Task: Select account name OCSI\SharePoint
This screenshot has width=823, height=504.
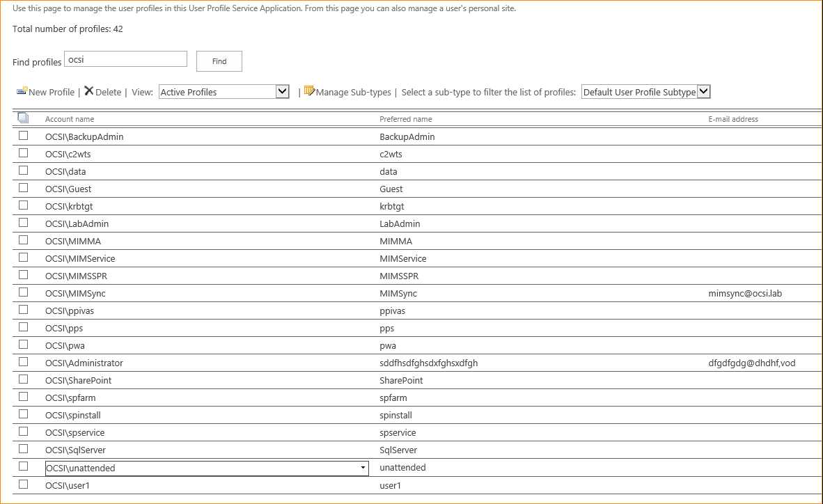Action: pyautogui.click(x=78, y=380)
